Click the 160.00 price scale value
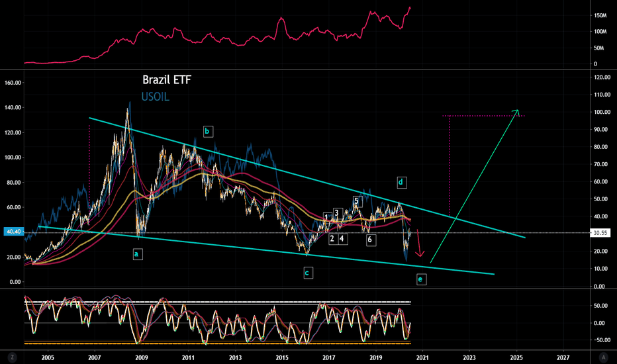 [13, 83]
